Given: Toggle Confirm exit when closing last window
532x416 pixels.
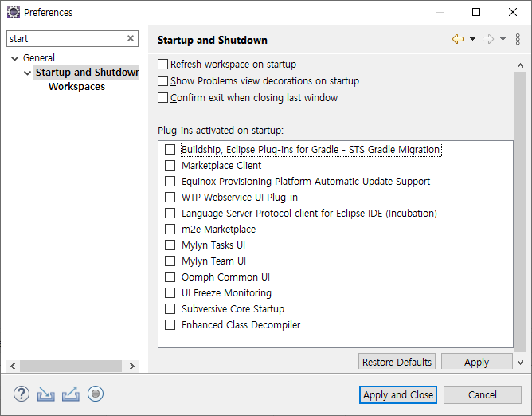Looking at the screenshot, I should [x=162, y=98].
